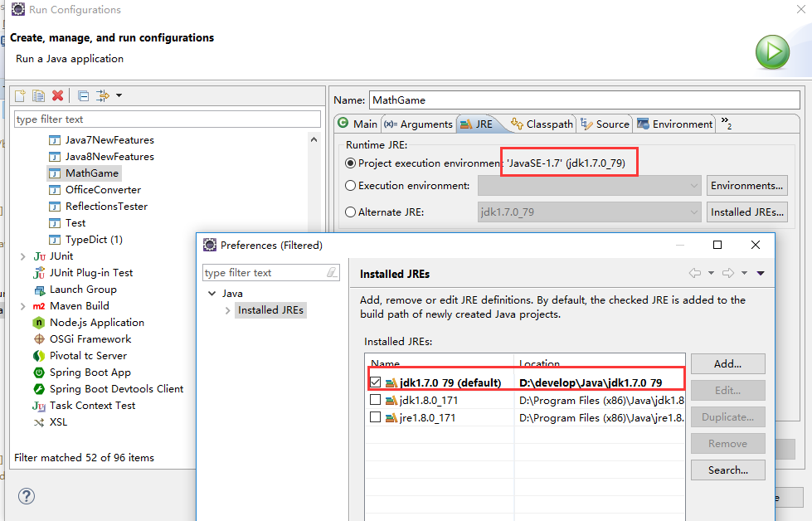Screen dimensions: 812x521
Task: Open help via the question mark icon
Action: pos(27,496)
